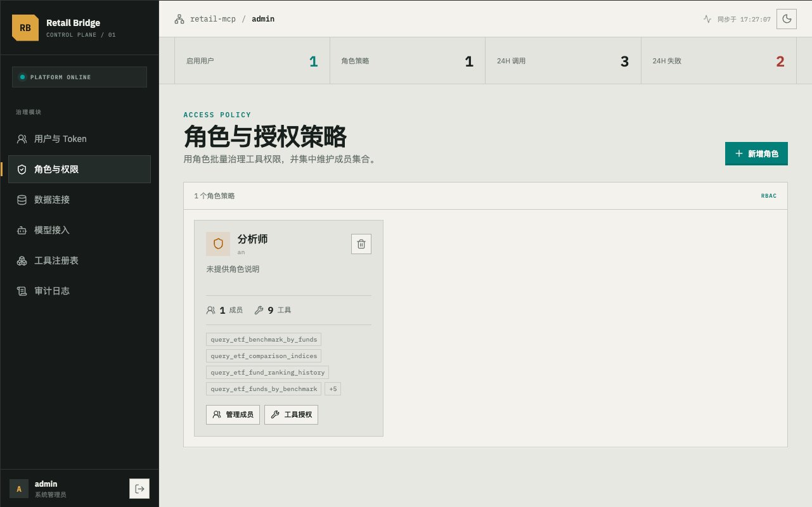This screenshot has width=812, height=507.
Task: Click the 工具注册表 cubes icon
Action: coord(22,260)
